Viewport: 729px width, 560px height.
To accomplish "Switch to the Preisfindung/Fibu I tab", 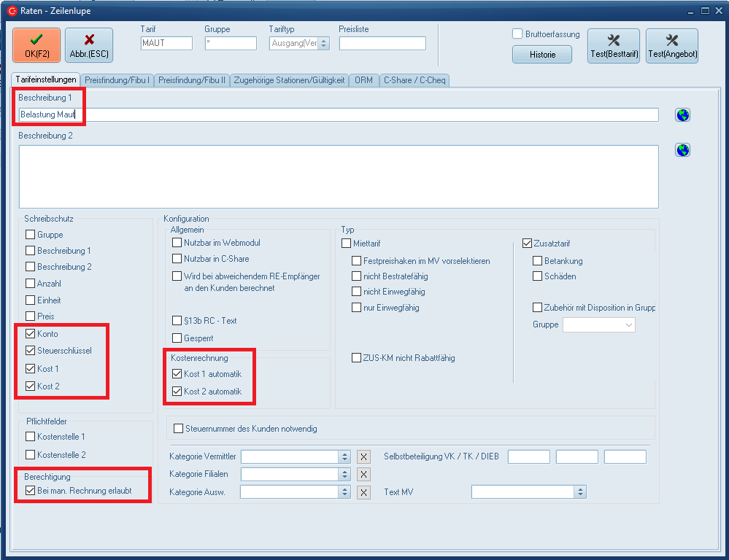I will tap(117, 80).
